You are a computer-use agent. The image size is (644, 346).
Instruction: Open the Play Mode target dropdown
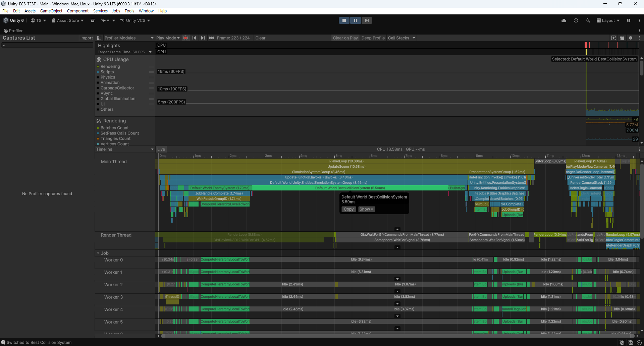[x=168, y=38]
